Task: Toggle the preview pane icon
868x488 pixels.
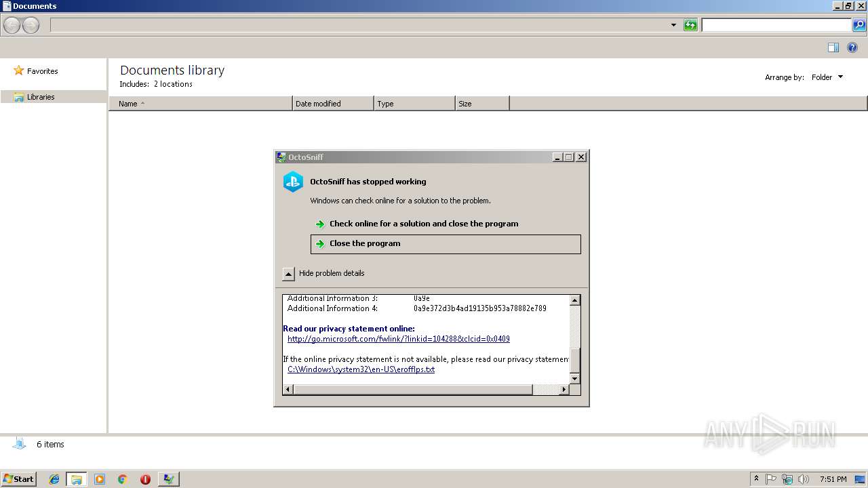Action: 833,47
